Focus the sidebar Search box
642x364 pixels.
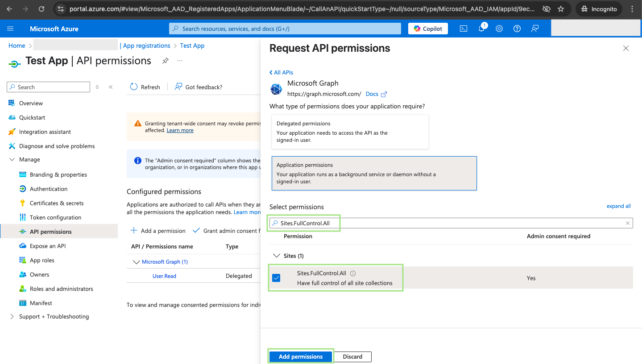tap(48, 87)
